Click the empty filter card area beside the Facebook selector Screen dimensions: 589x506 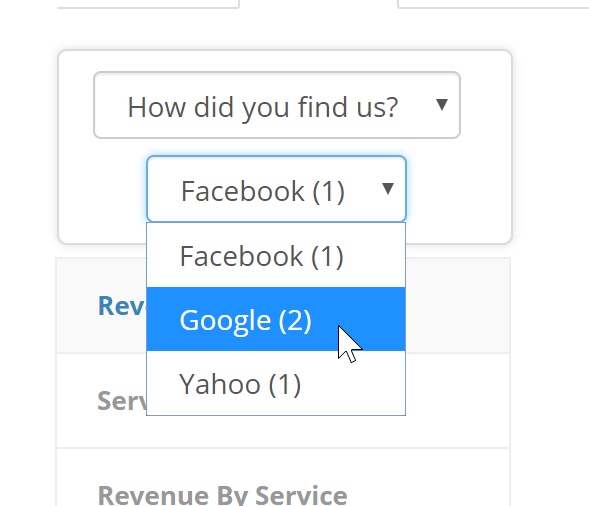click(458, 190)
